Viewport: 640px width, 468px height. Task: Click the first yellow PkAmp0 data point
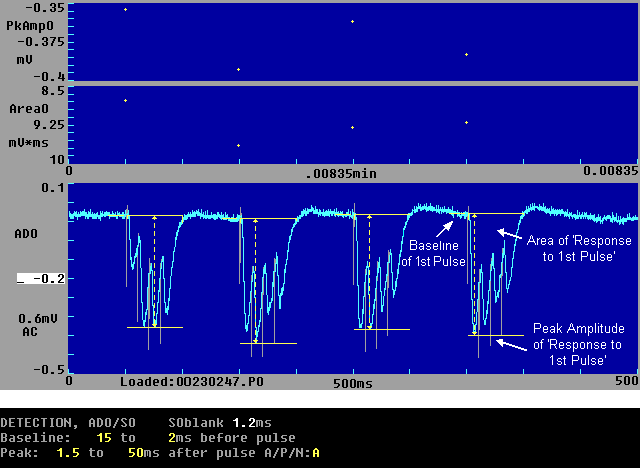pyautogui.click(x=125, y=10)
